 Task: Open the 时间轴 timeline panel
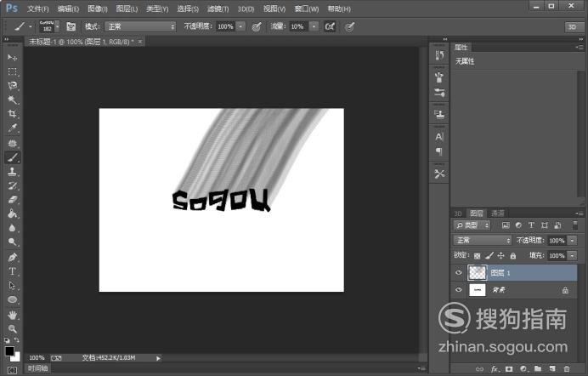point(38,368)
